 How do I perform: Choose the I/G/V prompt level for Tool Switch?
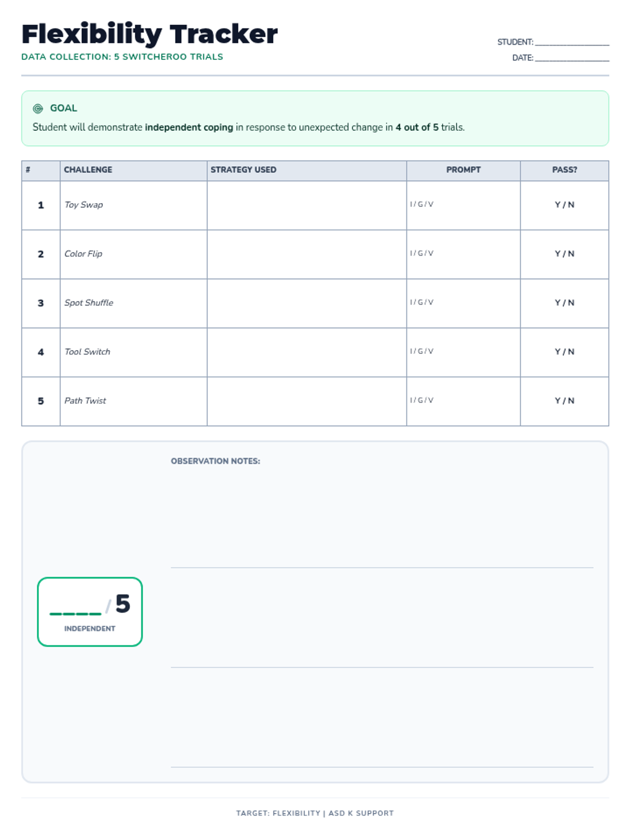(422, 351)
